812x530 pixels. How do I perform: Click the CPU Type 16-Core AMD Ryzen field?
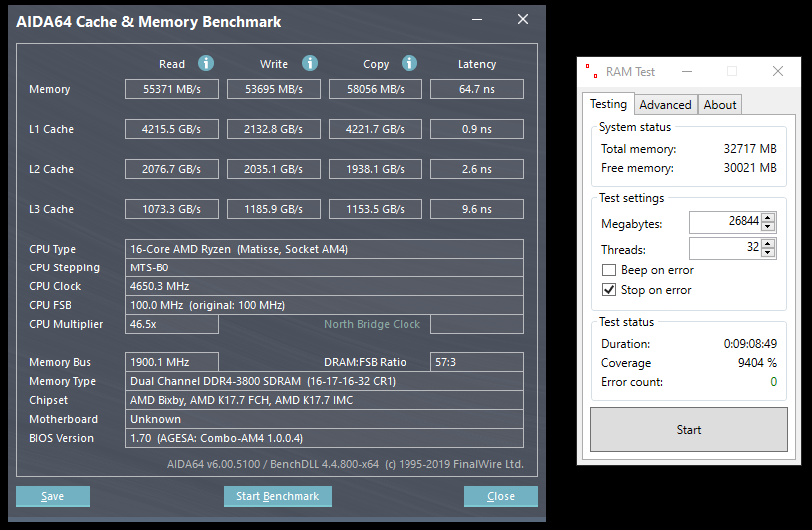pyautogui.click(x=325, y=249)
